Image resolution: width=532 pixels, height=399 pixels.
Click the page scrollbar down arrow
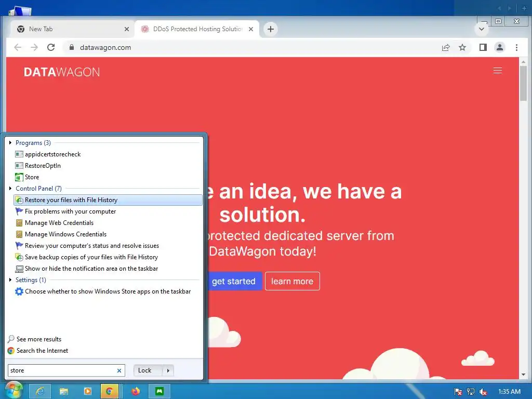(524, 375)
